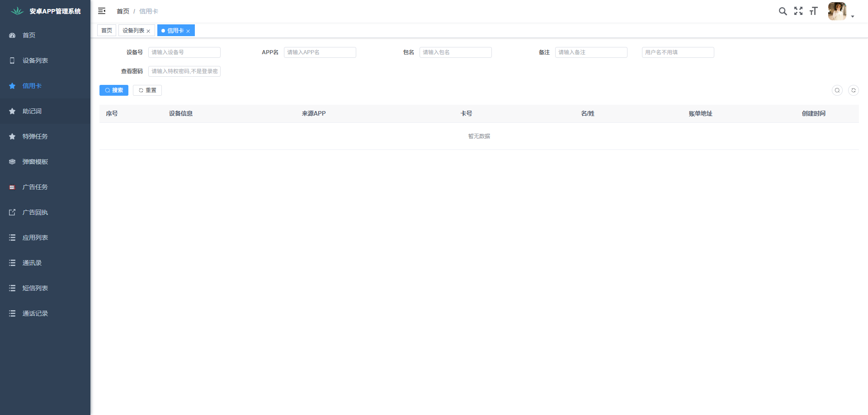Click the 名/姓 column header
The width and height of the screenshot is (868, 415).
coord(588,113)
